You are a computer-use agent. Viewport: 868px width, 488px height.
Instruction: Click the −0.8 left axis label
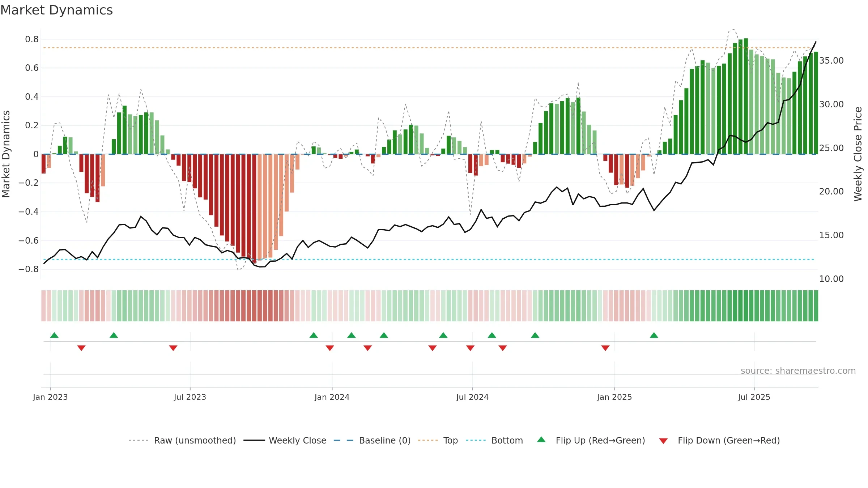pos(29,269)
